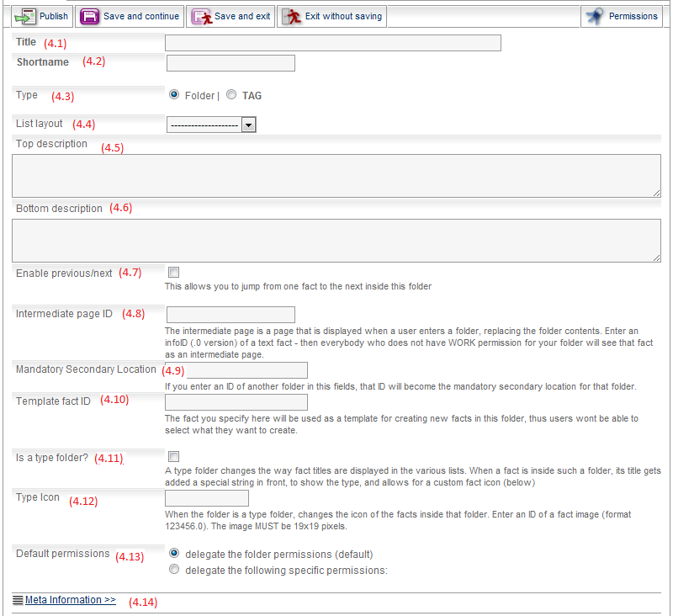Click the Meta Information list icon
Screen dimensions: 673x616
click(18, 600)
